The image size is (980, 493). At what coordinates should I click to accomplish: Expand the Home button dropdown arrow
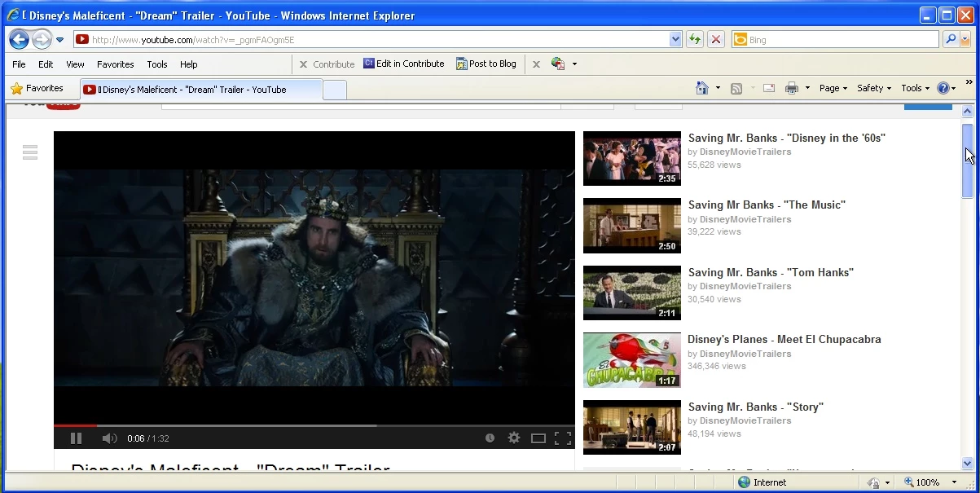pyautogui.click(x=718, y=88)
